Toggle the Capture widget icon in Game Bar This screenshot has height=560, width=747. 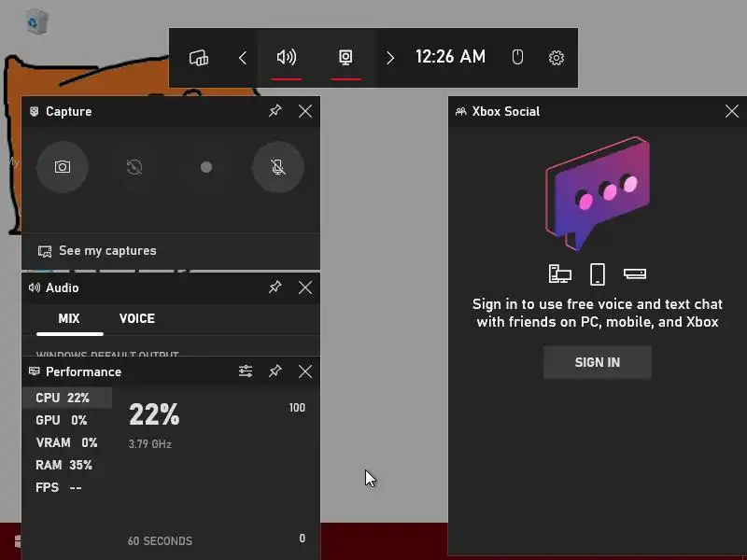click(345, 58)
